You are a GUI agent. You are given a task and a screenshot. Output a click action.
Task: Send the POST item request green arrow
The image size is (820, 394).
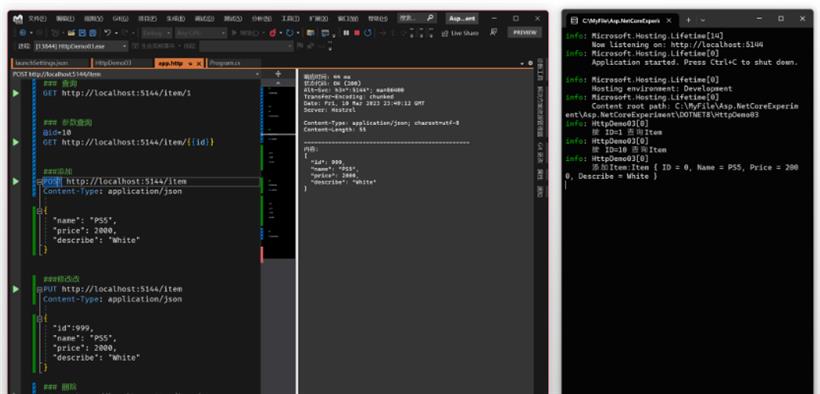click(x=16, y=181)
